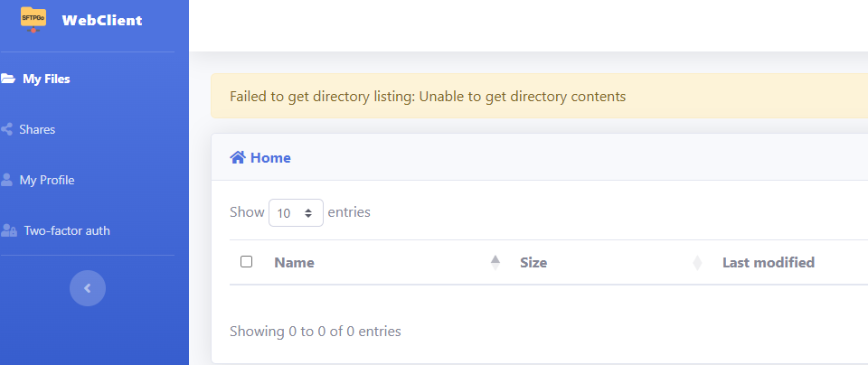This screenshot has height=365, width=868.
Task: Click the Name column sort arrows icon
Action: pos(495,263)
